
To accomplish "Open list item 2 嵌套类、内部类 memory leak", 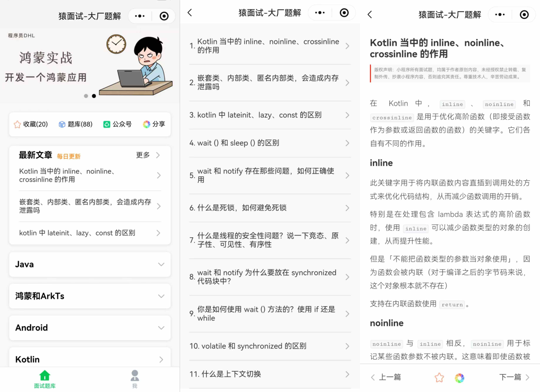I will click(270, 83).
